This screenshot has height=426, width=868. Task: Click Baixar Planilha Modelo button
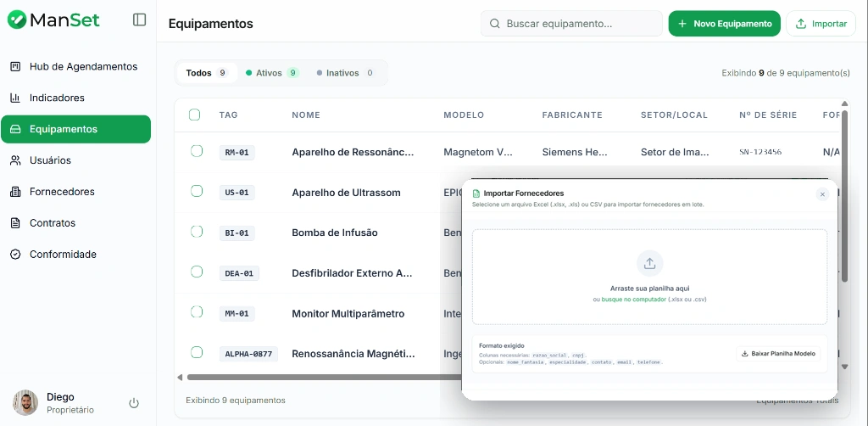coord(778,353)
